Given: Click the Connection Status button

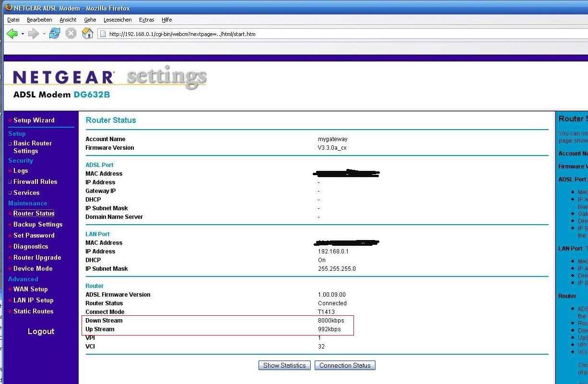Looking at the screenshot, I should 345,365.
